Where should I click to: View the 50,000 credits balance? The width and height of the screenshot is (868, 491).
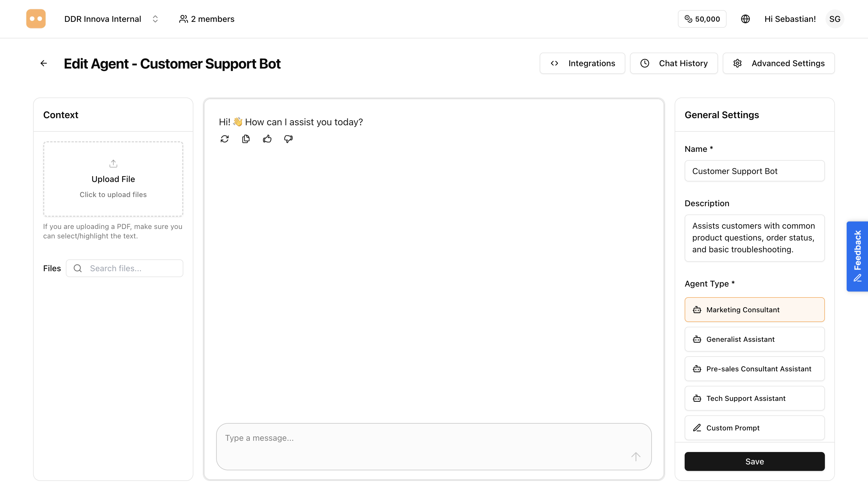702,19
